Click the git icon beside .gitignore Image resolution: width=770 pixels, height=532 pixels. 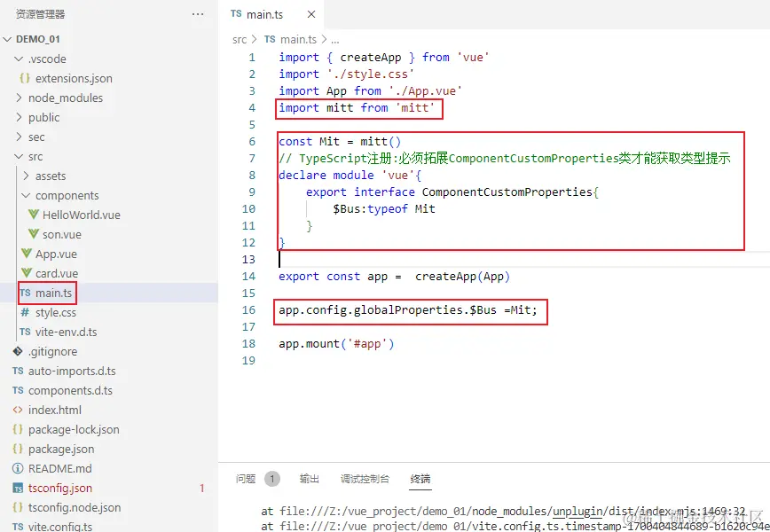(18, 351)
